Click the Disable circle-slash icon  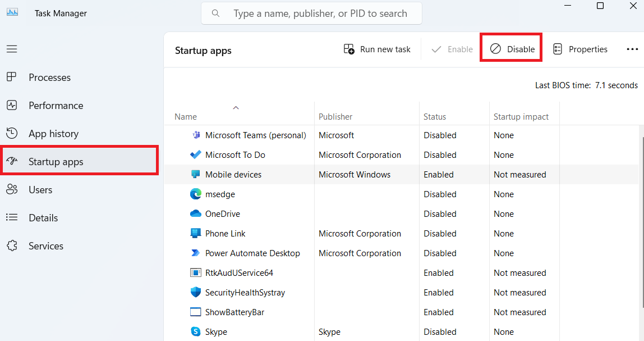coord(496,48)
